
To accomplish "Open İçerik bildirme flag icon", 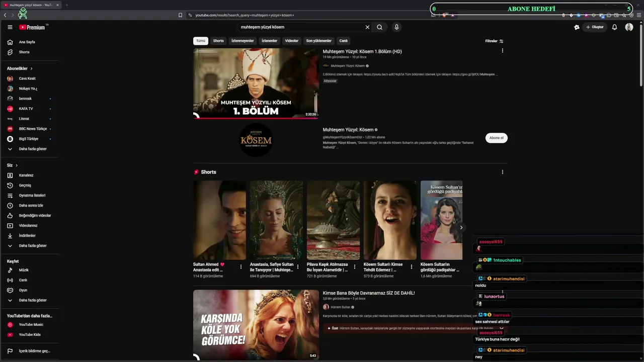I will 10,351.
